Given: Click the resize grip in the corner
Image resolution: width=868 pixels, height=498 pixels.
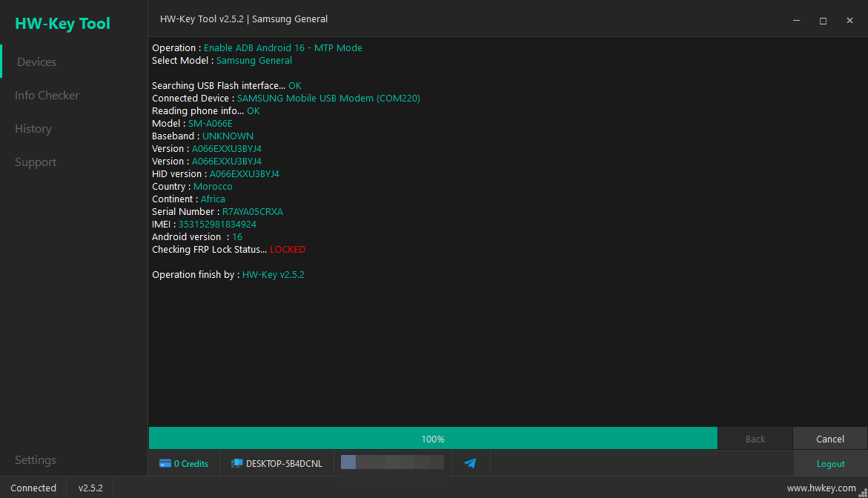Looking at the screenshot, I should pos(863,493).
